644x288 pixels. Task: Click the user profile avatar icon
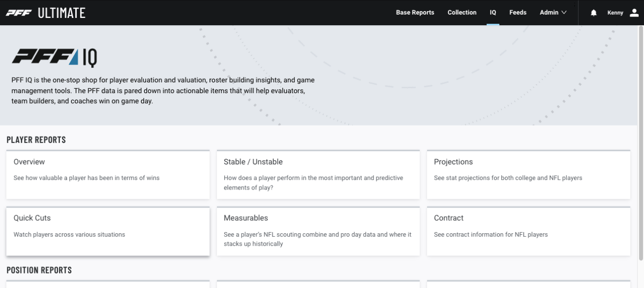pos(634,13)
